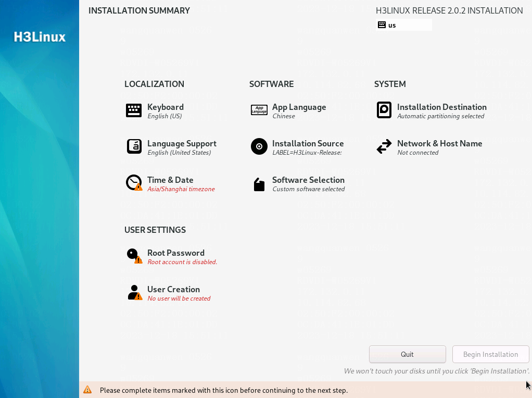Image resolution: width=532 pixels, height=398 pixels.
Task: Set the Root Password label
Action: 176,253
